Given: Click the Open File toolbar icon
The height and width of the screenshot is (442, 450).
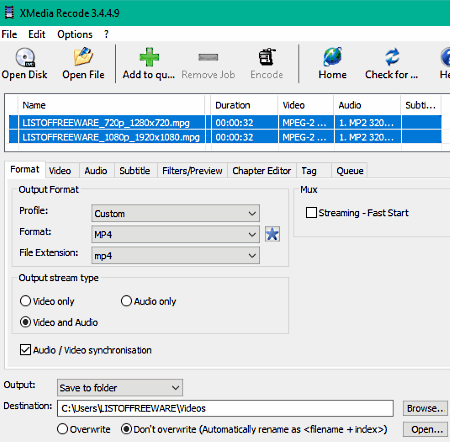Looking at the screenshot, I should pos(83,57).
